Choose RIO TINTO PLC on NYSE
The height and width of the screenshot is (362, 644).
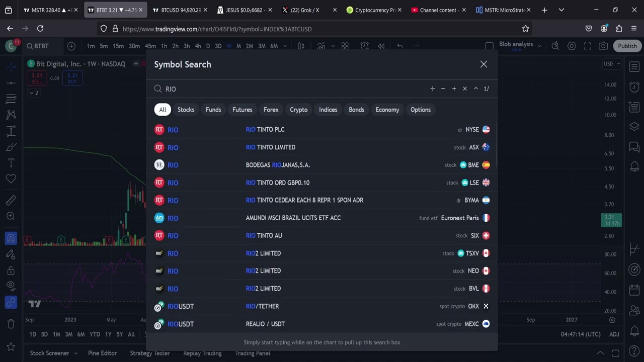322,130
